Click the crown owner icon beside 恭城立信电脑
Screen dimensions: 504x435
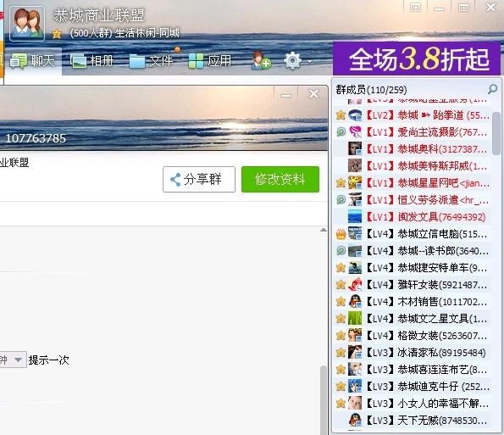341,234
